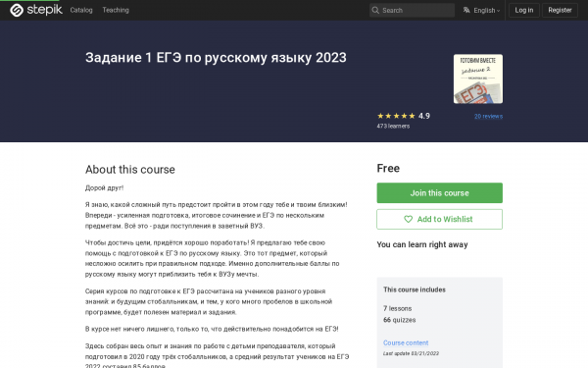Click the course title heading
This screenshot has height=368, width=588.
[x=216, y=58]
